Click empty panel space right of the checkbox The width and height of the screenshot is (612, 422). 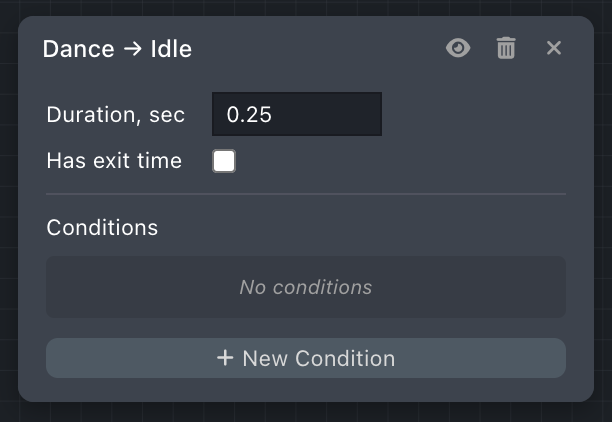tap(400, 161)
